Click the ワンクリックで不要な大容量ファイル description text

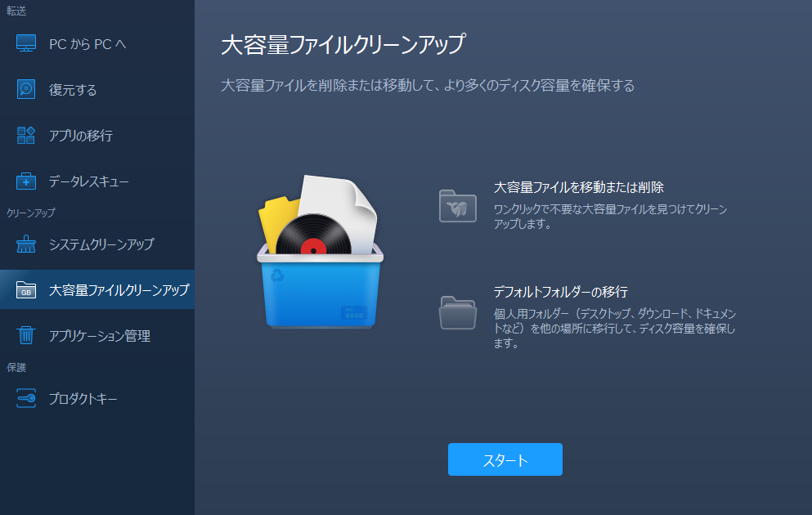coord(611,217)
